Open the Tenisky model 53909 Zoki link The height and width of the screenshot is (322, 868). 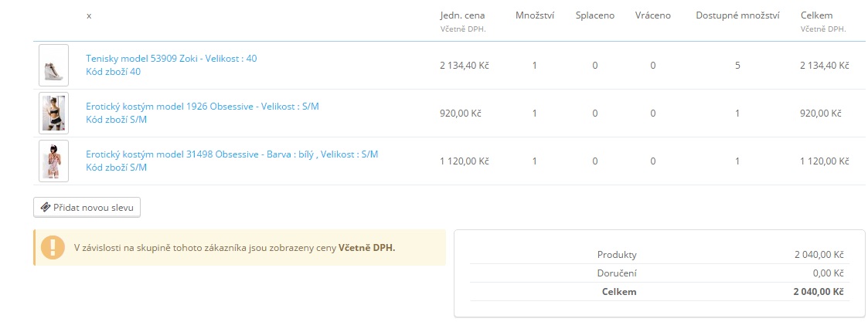[172, 58]
